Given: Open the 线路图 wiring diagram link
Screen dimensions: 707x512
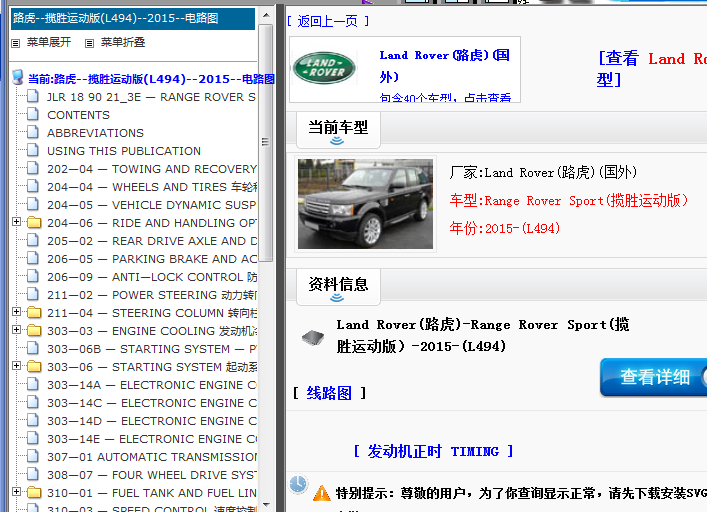Looking at the screenshot, I should [x=329, y=393].
